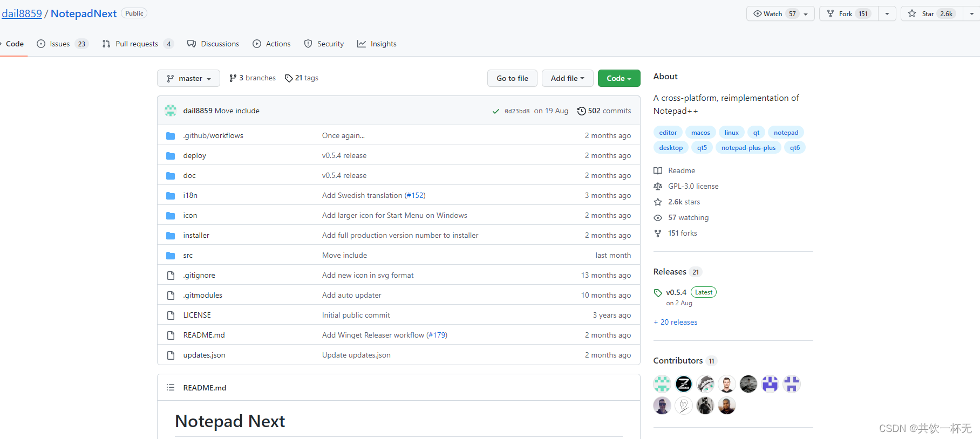Open the Add Swedish translation commit message
The height and width of the screenshot is (439, 980).
tap(362, 195)
